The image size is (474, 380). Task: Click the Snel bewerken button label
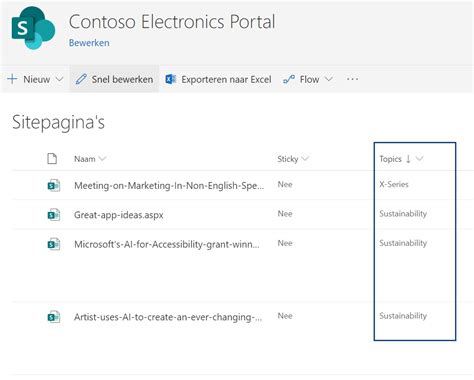122,79
